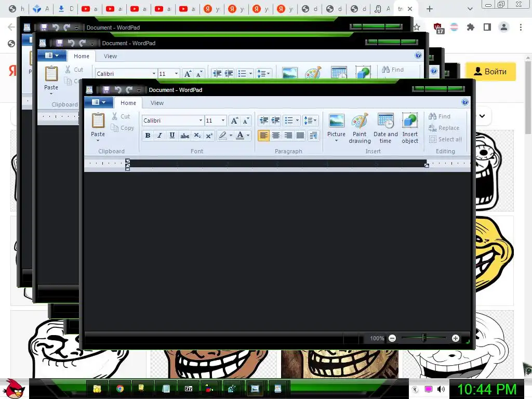Align text left in front WordPad
The width and height of the screenshot is (532, 399).
(x=263, y=136)
